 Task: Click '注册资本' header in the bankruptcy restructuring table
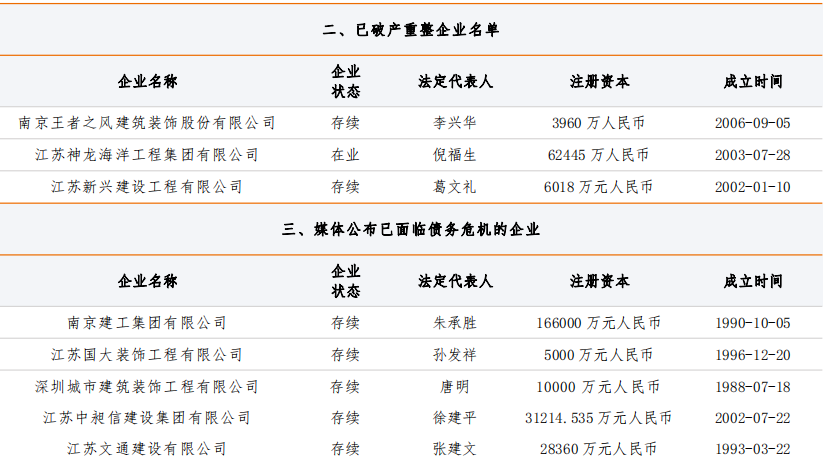pyautogui.click(x=599, y=81)
